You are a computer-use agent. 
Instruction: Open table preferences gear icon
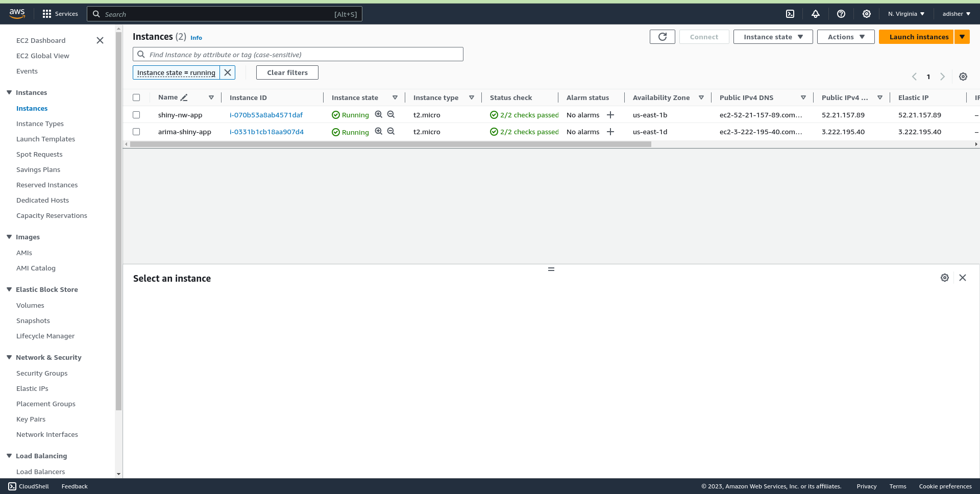(x=963, y=77)
